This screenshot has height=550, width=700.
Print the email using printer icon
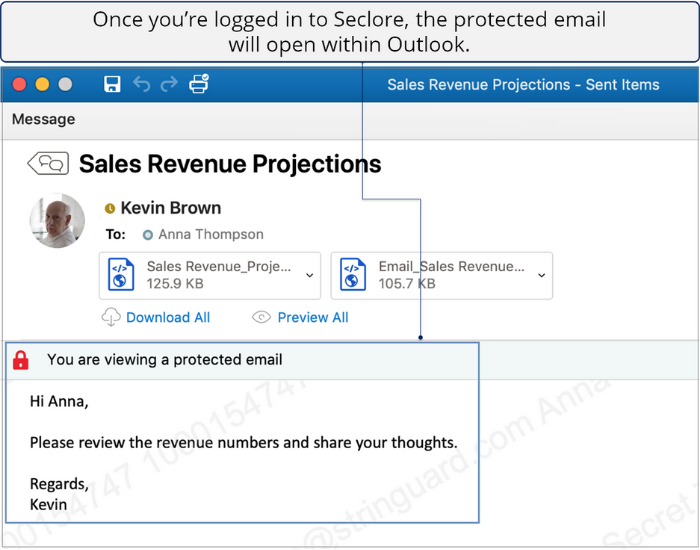[199, 85]
